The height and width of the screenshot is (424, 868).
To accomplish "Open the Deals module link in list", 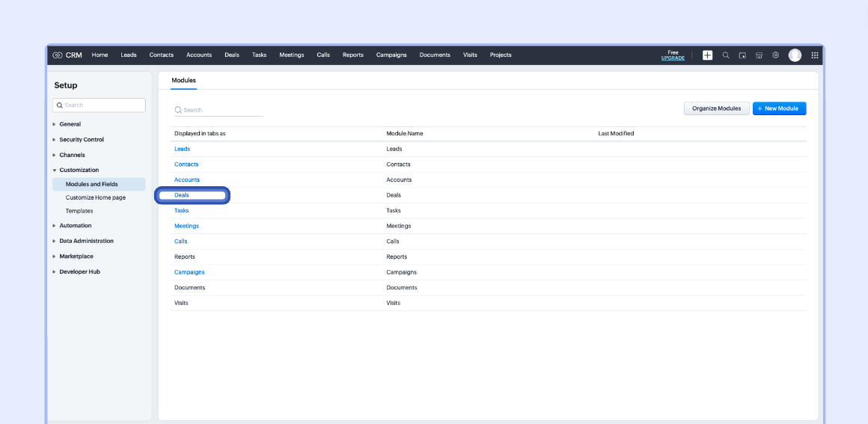I will [x=182, y=195].
